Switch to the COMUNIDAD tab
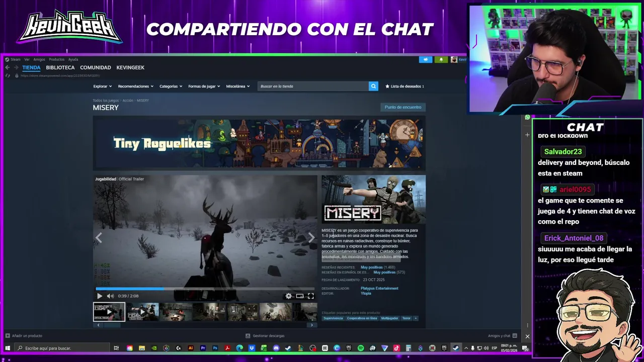This screenshot has height=362, width=644. pos(96,67)
